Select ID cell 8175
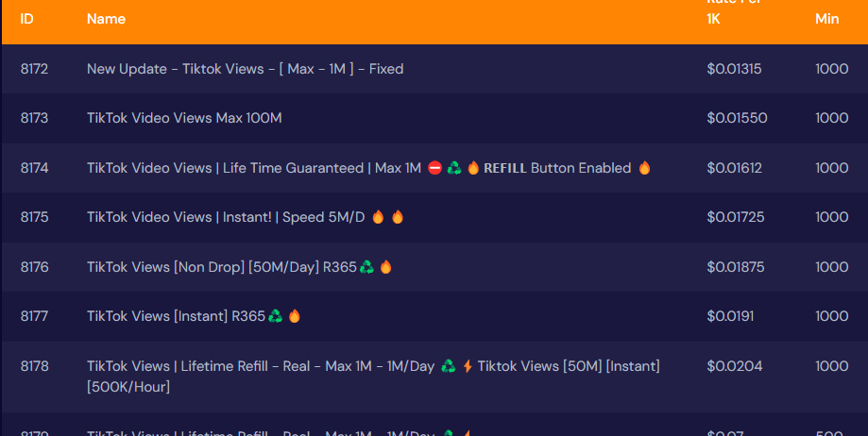The image size is (868, 436). (34, 217)
